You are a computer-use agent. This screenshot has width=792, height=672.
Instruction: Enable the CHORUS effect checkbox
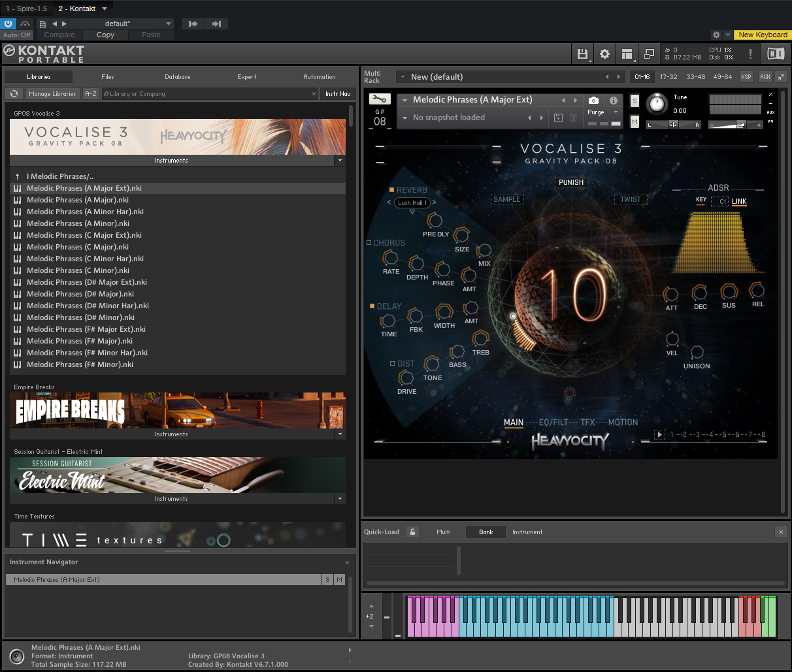click(x=369, y=243)
